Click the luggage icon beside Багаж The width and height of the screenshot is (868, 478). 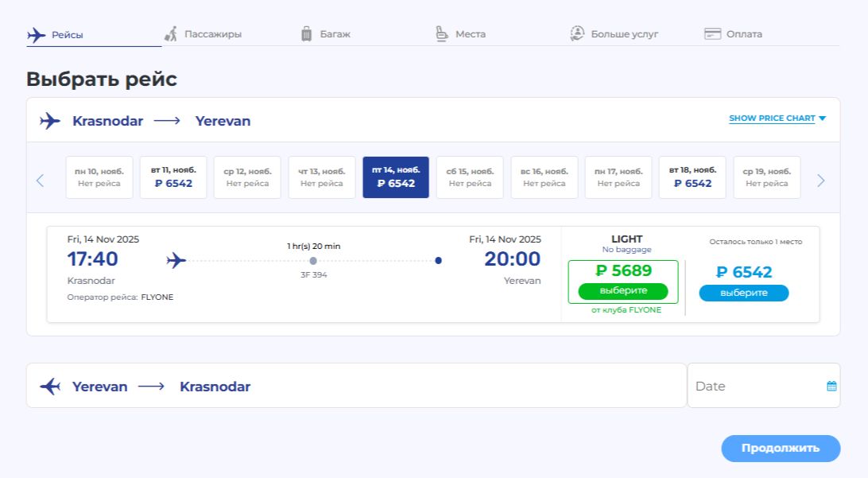307,34
